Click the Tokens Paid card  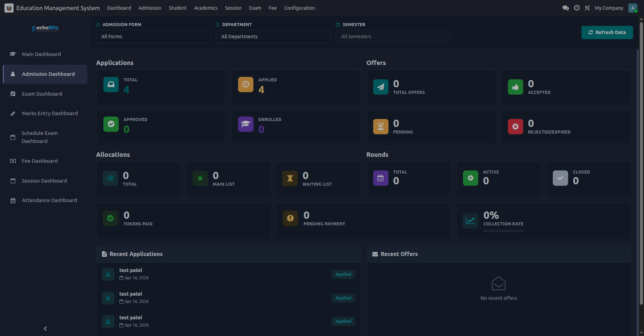coord(183,221)
